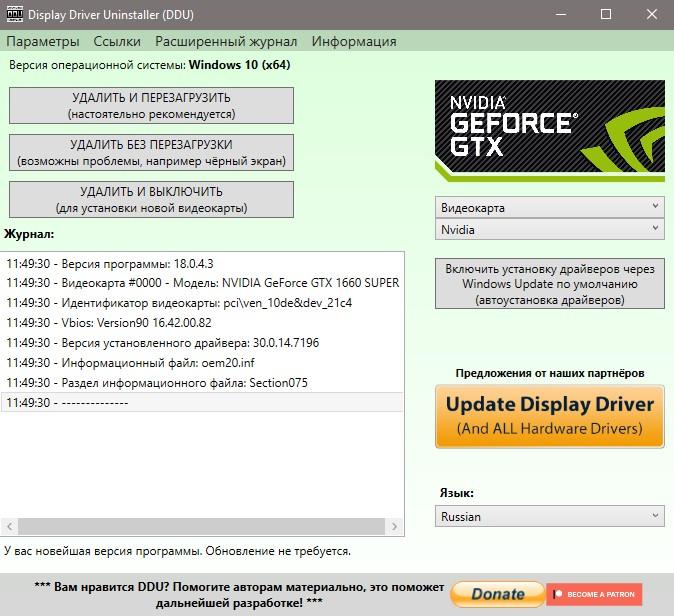Select log line with GTX 1660 SUPER model
Viewport: 674px width, 616px height.
[x=202, y=283]
